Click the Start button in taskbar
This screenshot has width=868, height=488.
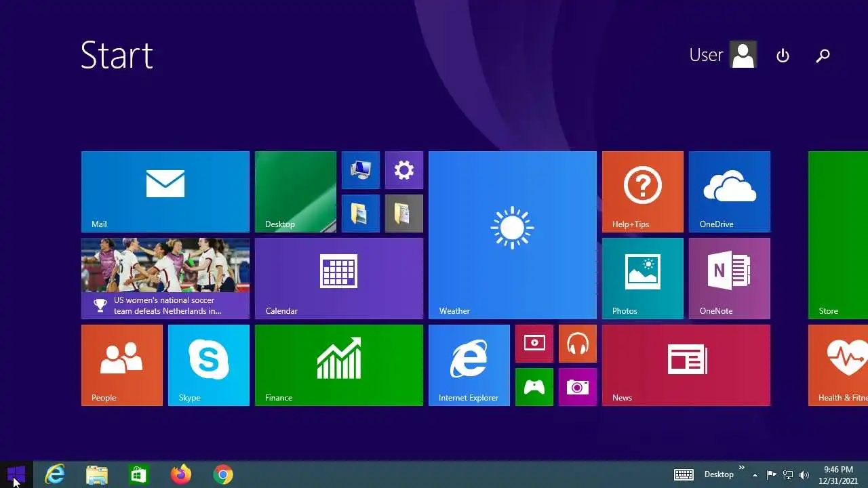16,474
